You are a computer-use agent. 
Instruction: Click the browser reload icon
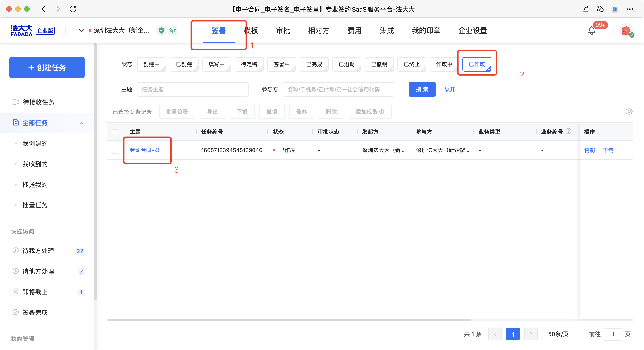[73, 9]
